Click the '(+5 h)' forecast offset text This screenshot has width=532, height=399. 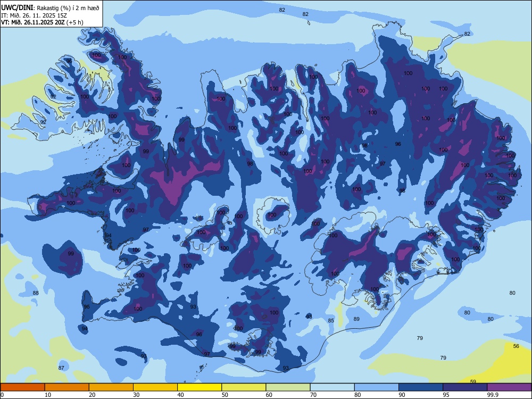(x=74, y=22)
